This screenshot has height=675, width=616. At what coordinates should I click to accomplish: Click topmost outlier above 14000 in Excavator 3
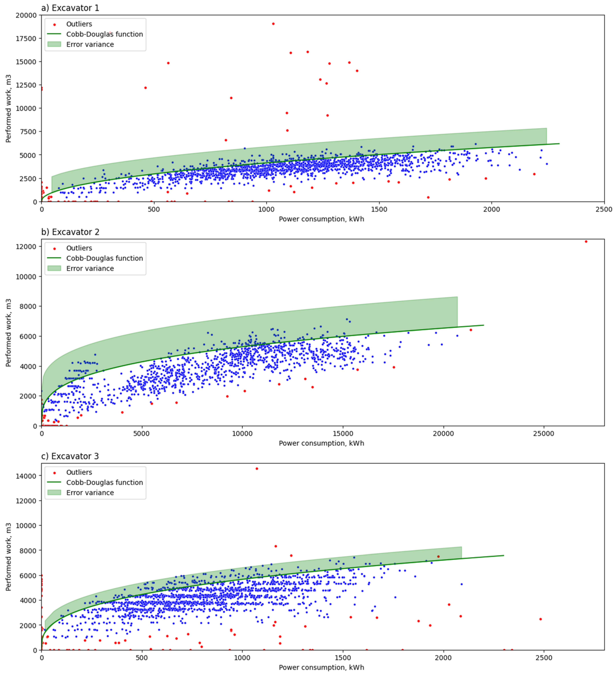(257, 469)
